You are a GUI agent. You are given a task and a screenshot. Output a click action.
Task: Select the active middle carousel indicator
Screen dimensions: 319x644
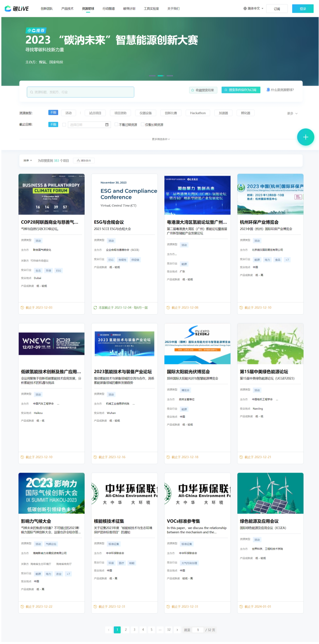(x=161, y=76)
